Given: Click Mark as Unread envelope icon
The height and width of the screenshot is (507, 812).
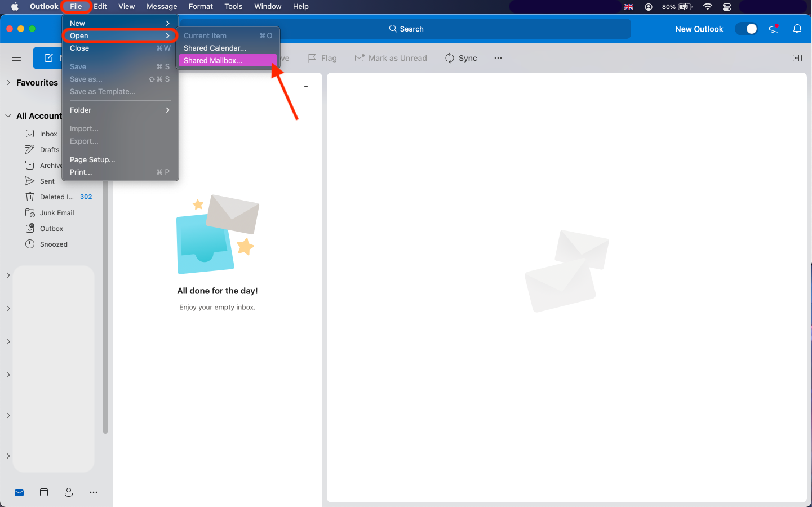Looking at the screenshot, I should [360, 58].
